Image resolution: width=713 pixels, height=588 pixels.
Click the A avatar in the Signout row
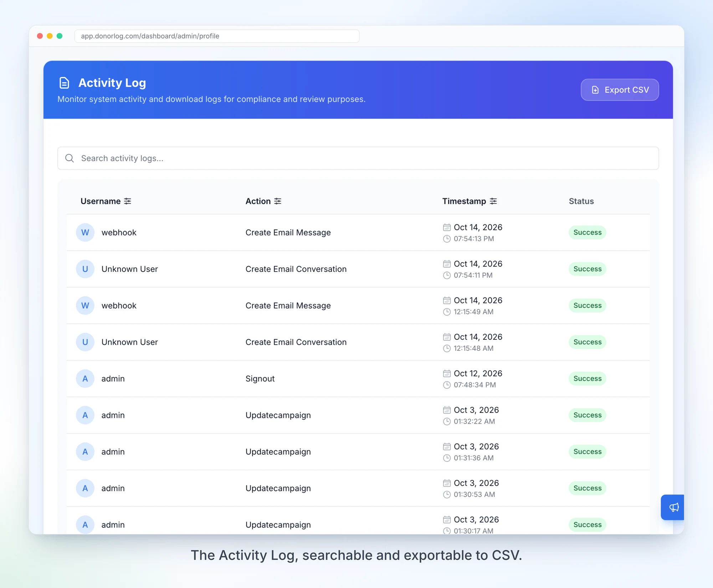coord(85,379)
